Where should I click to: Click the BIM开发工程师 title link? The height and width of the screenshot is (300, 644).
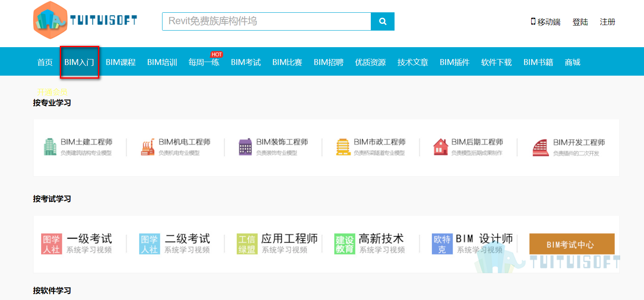[x=579, y=142]
